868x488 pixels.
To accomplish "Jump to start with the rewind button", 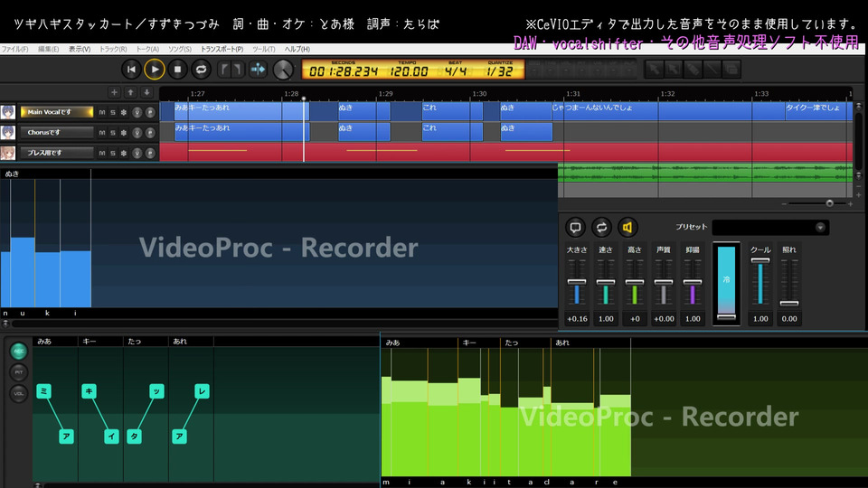I will click(131, 70).
